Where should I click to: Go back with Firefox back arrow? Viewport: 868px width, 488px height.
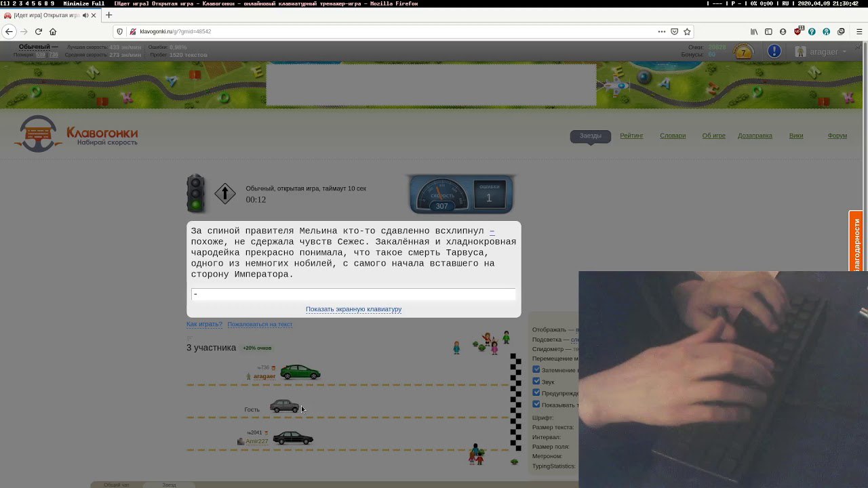9,31
